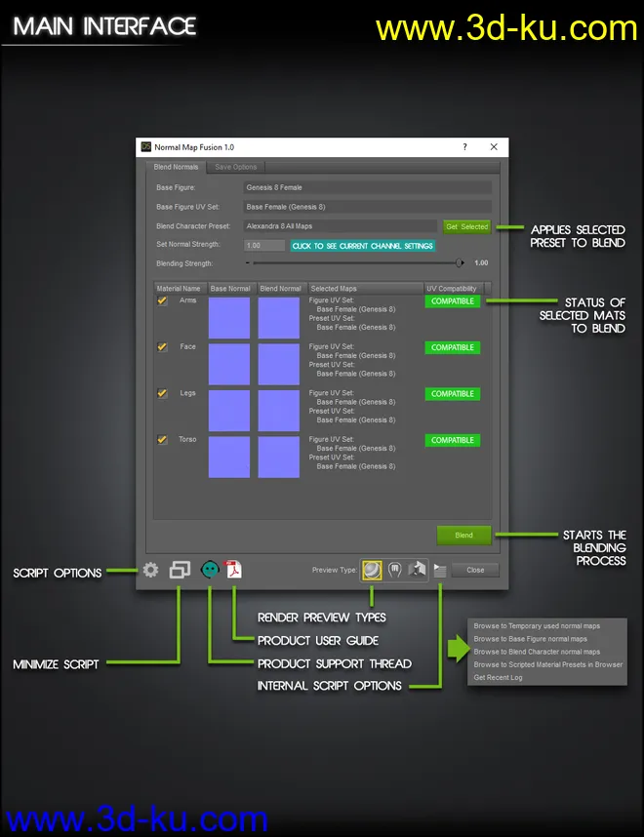Toggle the Torso material checkbox
The height and width of the screenshot is (837, 644).
point(162,440)
